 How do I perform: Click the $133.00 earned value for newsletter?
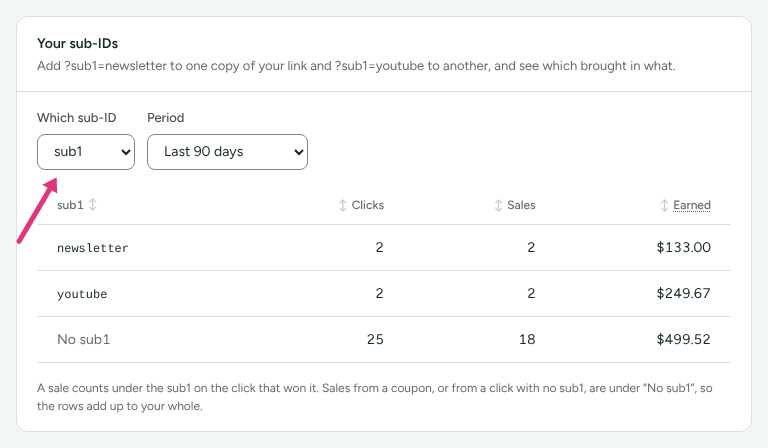click(x=683, y=247)
